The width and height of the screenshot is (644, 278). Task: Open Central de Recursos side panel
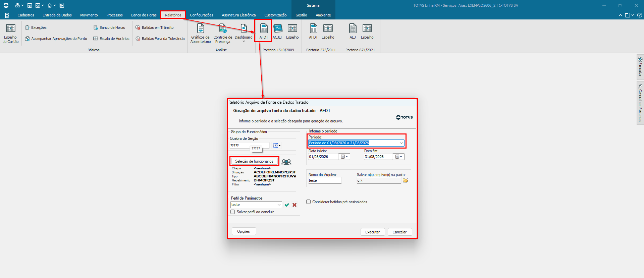pyautogui.click(x=640, y=103)
